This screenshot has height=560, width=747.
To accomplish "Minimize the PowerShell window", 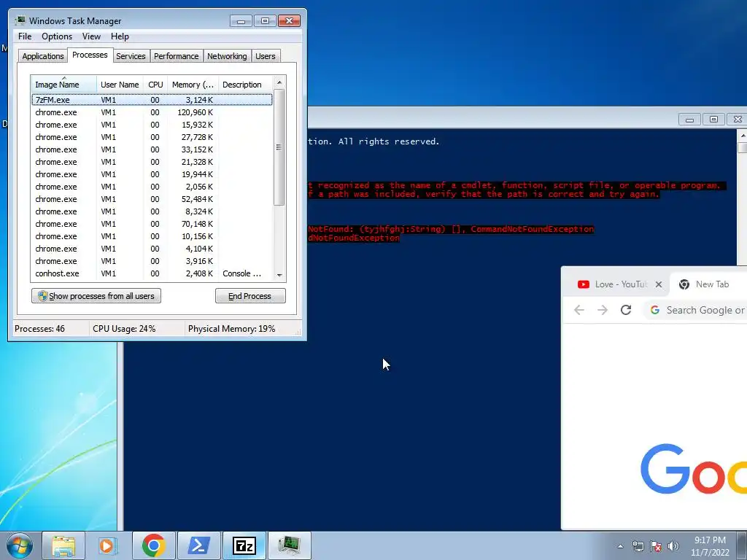I will point(689,120).
